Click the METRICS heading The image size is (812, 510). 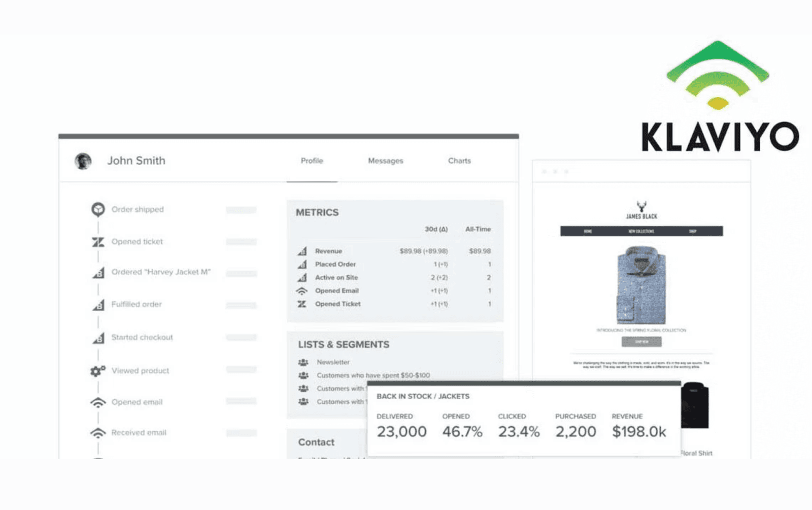[317, 212]
